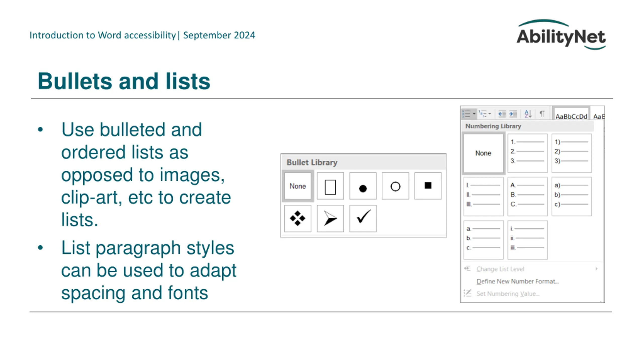The height and width of the screenshot is (362, 644).
Task: Click the Bullets and lists slide title
Action: (124, 81)
